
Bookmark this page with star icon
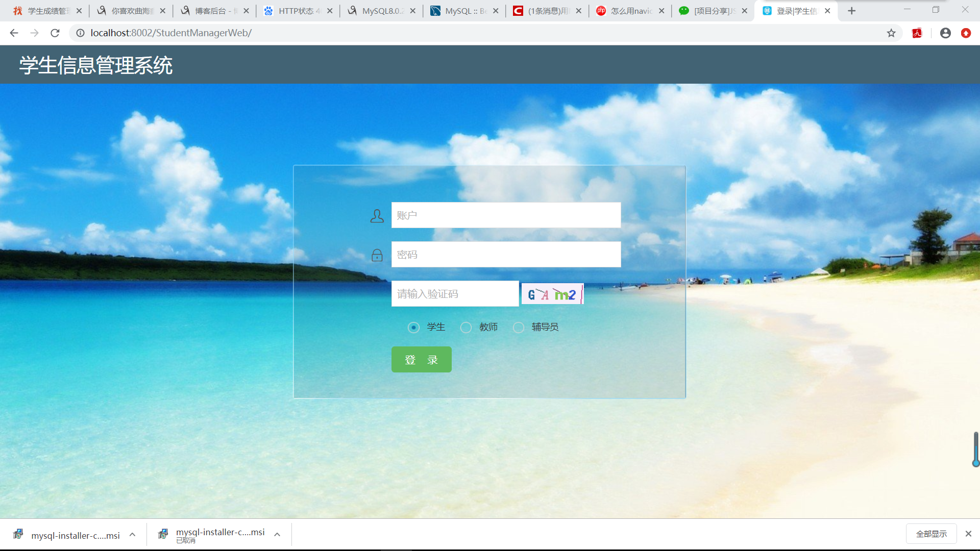pos(891,33)
